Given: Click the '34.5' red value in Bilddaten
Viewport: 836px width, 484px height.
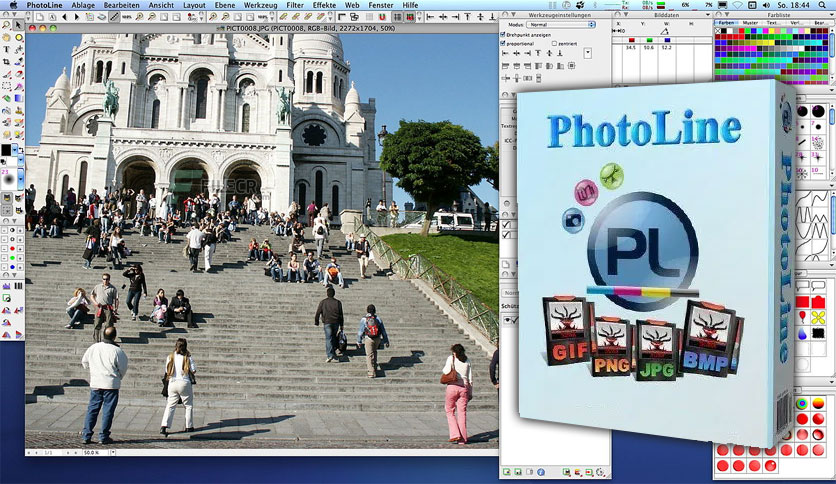Looking at the screenshot, I should [x=631, y=48].
